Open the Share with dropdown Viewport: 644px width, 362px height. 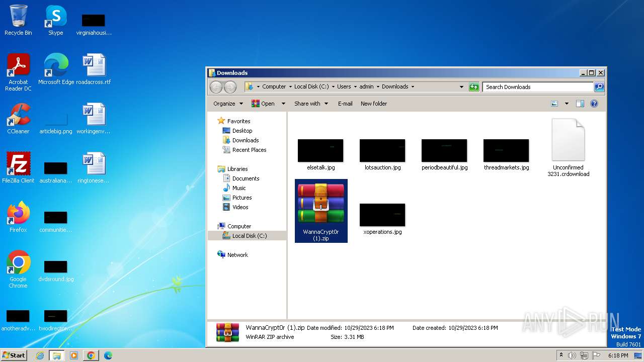tap(311, 104)
